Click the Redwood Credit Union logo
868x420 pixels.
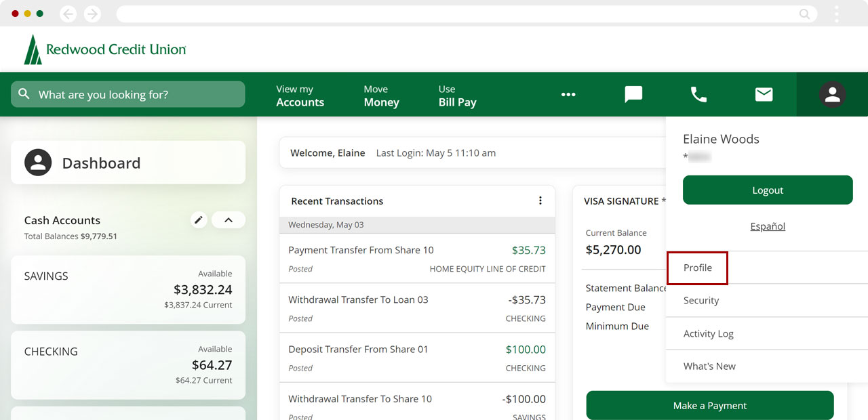[x=105, y=49]
